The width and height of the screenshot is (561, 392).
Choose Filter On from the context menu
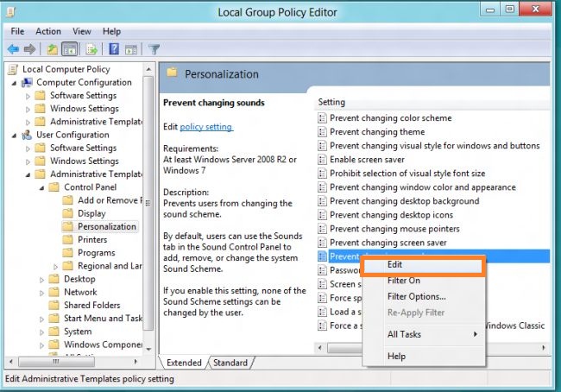423,281
